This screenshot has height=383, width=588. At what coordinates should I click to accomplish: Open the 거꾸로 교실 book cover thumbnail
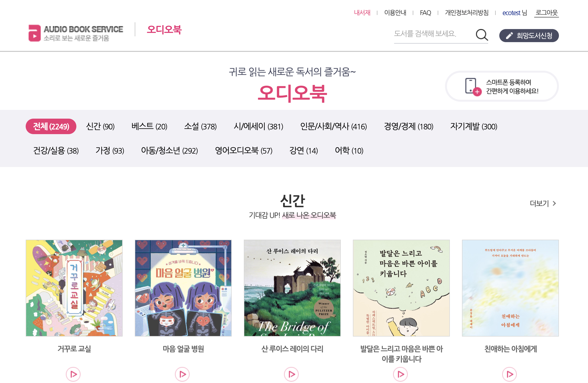tap(74, 288)
